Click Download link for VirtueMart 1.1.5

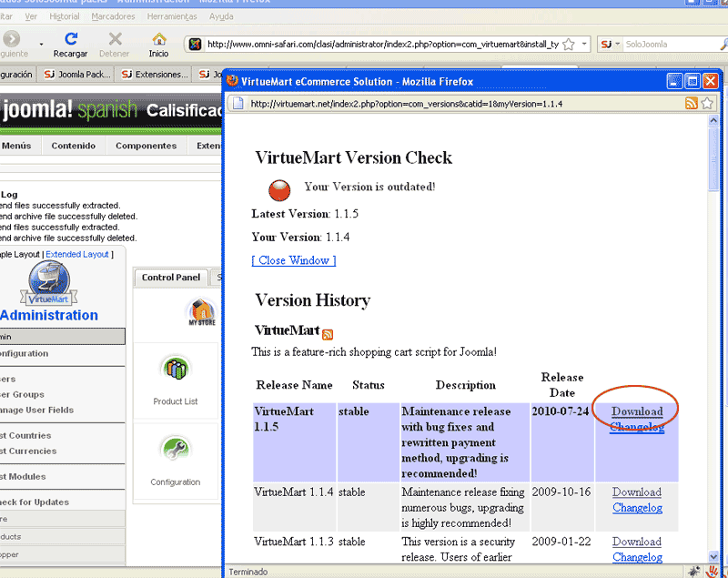click(637, 411)
